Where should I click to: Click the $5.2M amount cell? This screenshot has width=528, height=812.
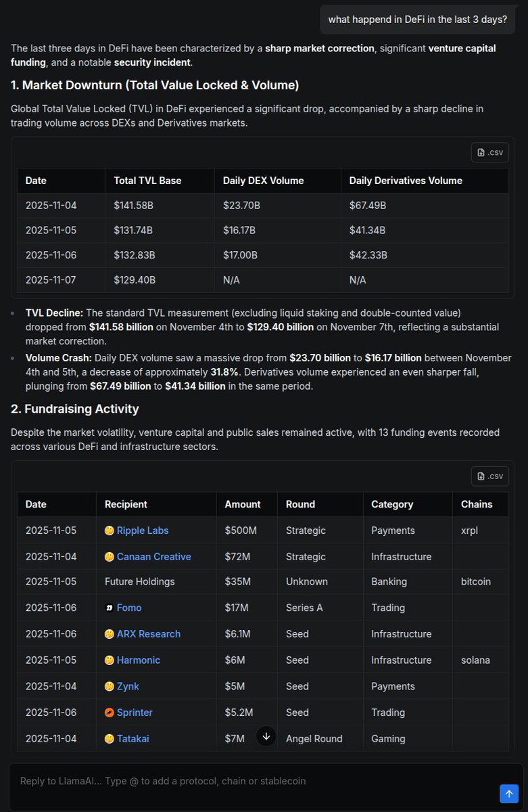pyautogui.click(x=247, y=712)
